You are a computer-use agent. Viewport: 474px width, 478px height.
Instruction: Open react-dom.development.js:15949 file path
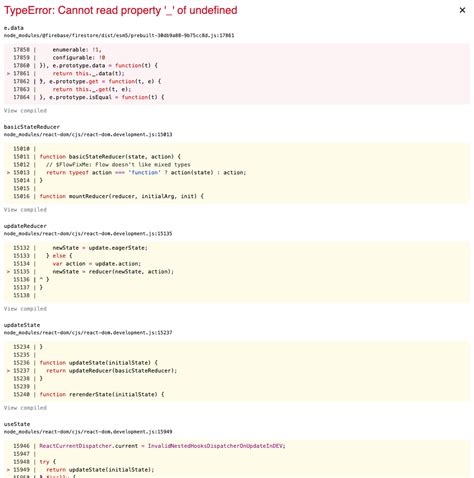[88, 432]
